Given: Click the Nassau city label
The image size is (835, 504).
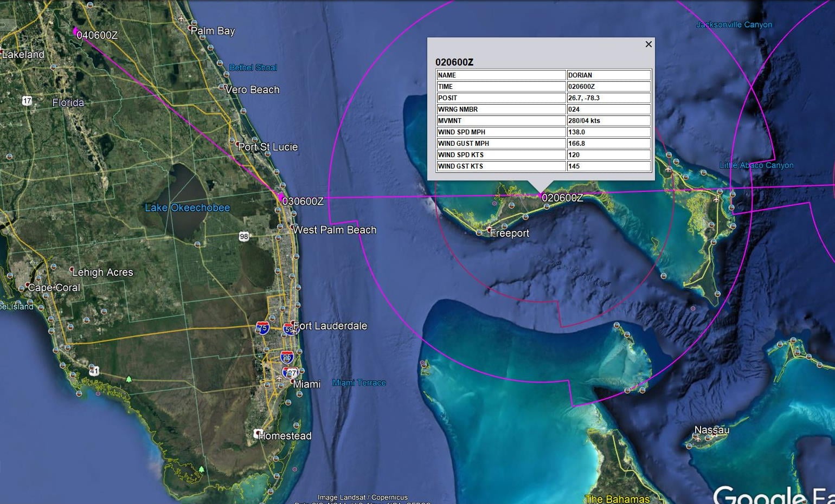Looking at the screenshot, I should [711, 430].
